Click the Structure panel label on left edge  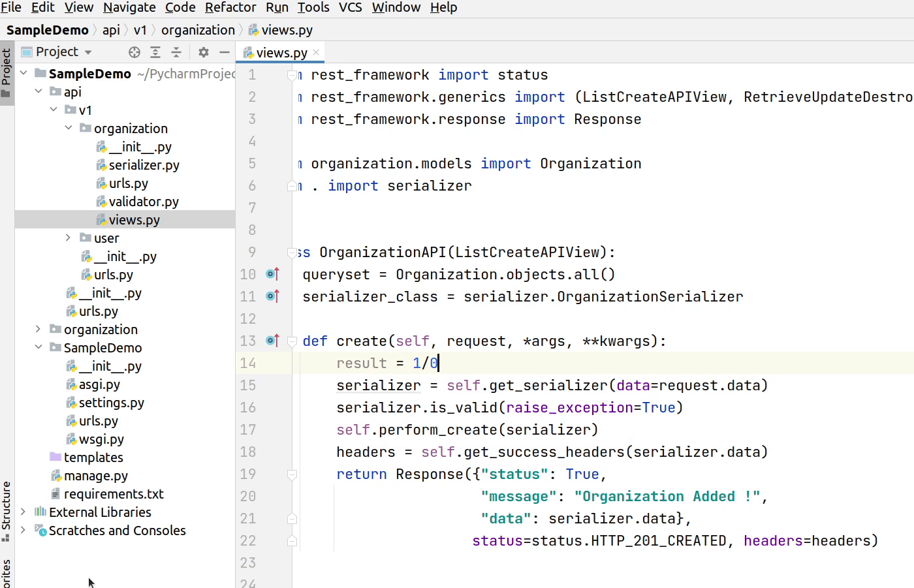[7, 509]
